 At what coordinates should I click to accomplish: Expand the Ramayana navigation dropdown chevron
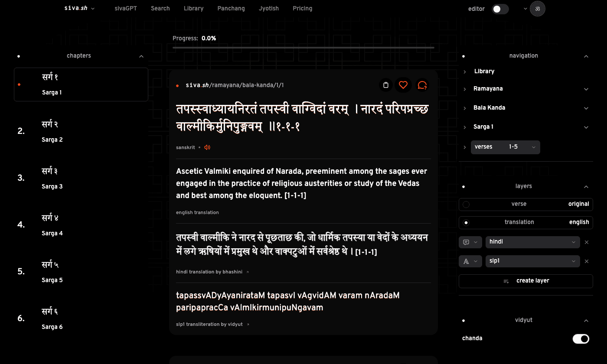[586, 89]
